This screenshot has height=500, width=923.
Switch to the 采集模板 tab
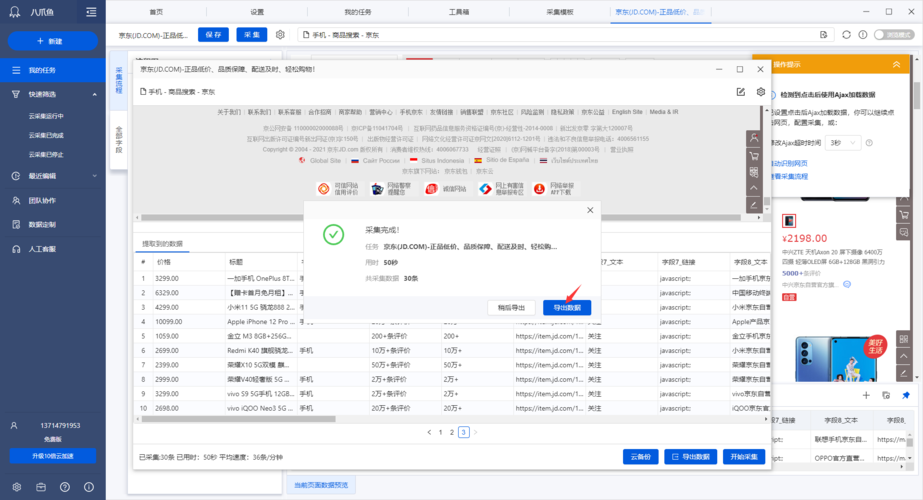(x=560, y=12)
